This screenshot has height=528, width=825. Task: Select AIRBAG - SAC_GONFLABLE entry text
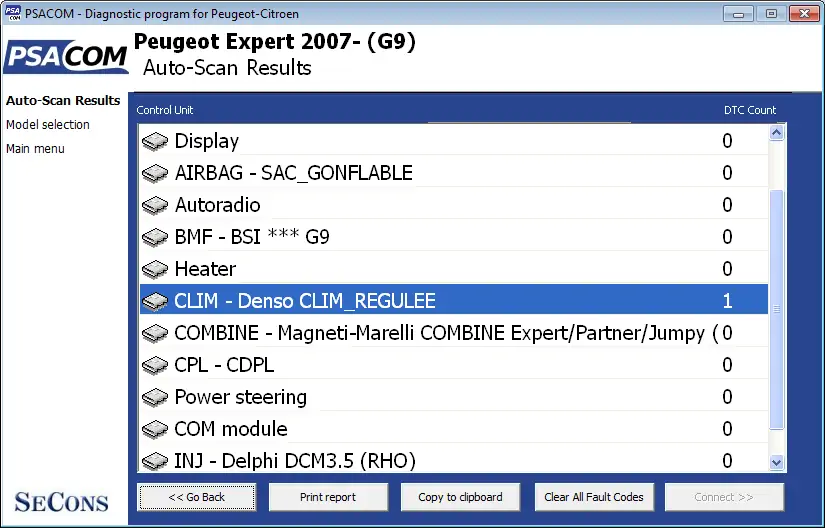(x=294, y=173)
